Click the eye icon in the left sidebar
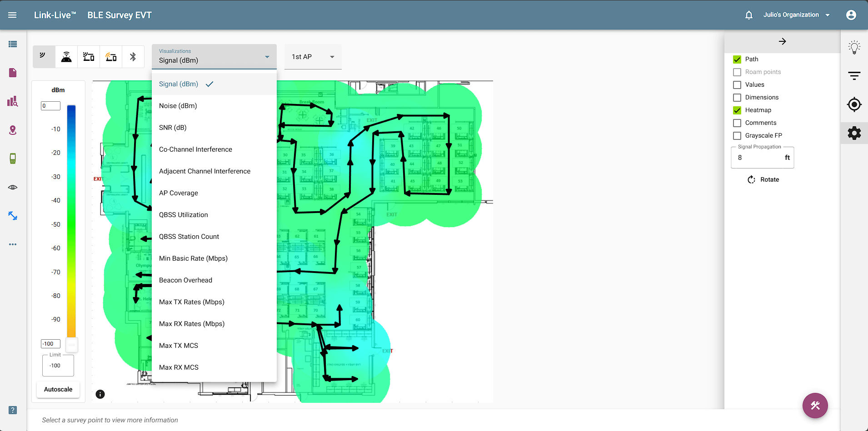This screenshot has height=431, width=868. point(12,187)
